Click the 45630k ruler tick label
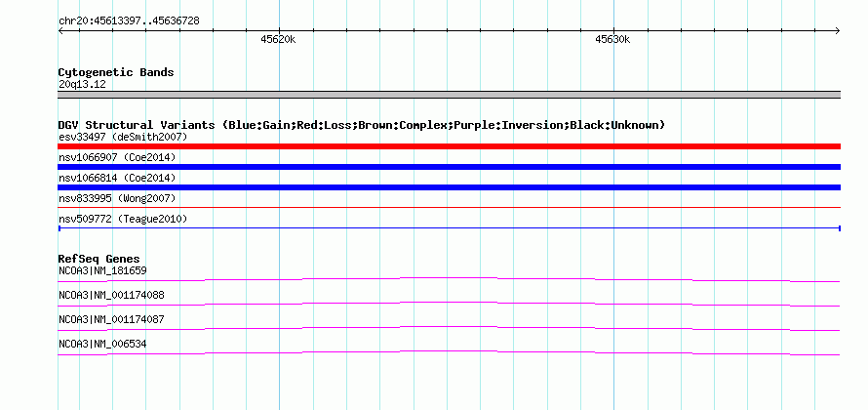Image resolution: width=868 pixels, height=410 pixels. click(612, 40)
